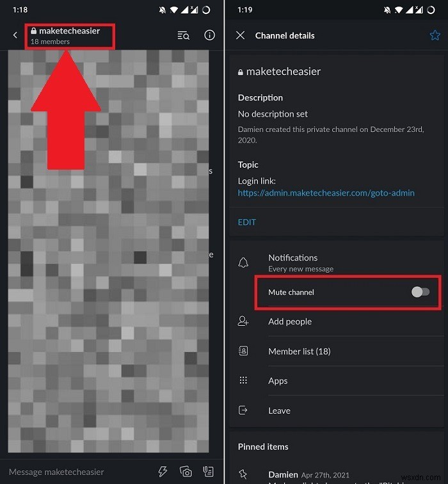The height and width of the screenshot is (484, 448).
Task: Tap the Notifications bell icon
Action: point(243,262)
